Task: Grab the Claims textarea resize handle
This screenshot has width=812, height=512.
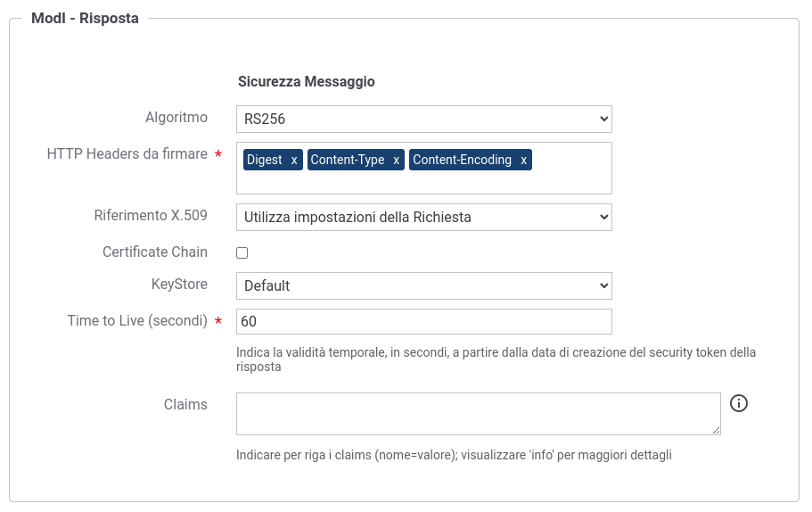Action: [717, 430]
